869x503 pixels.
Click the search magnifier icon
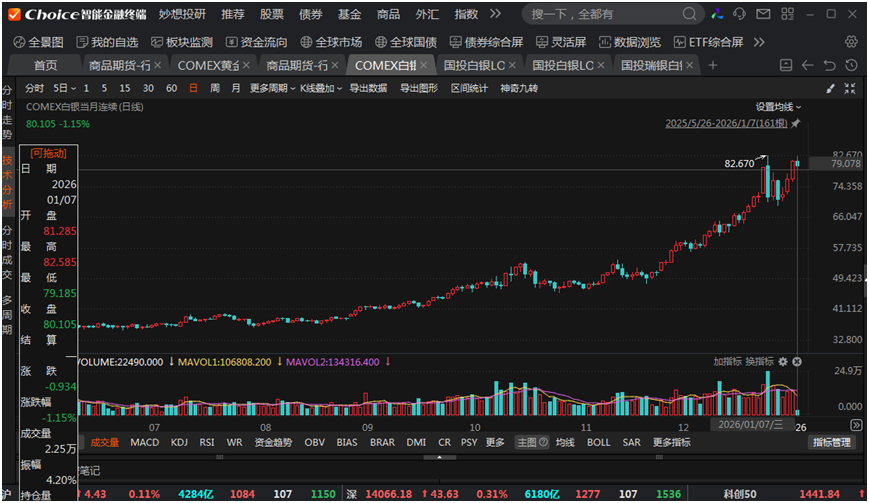(x=690, y=14)
